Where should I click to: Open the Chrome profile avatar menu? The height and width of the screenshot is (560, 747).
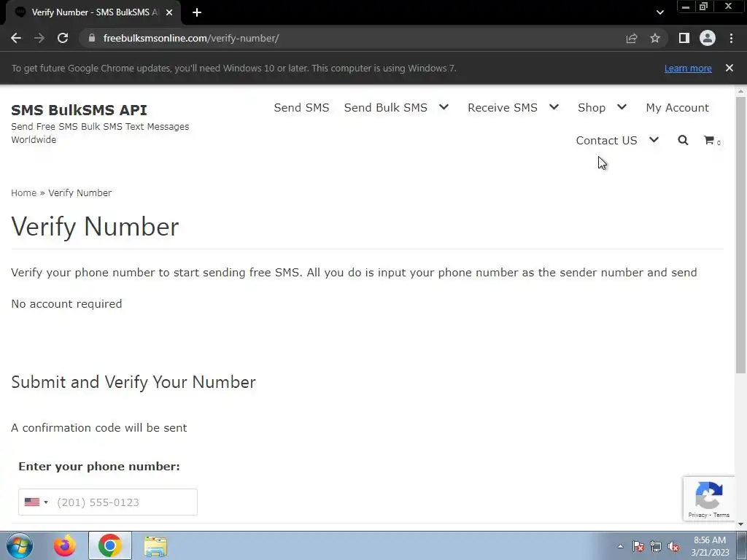[708, 38]
